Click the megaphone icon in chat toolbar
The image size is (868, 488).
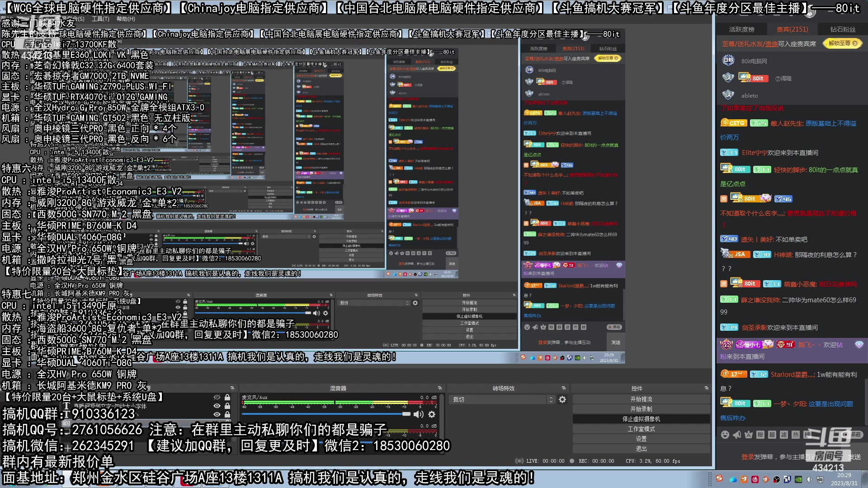click(737, 435)
